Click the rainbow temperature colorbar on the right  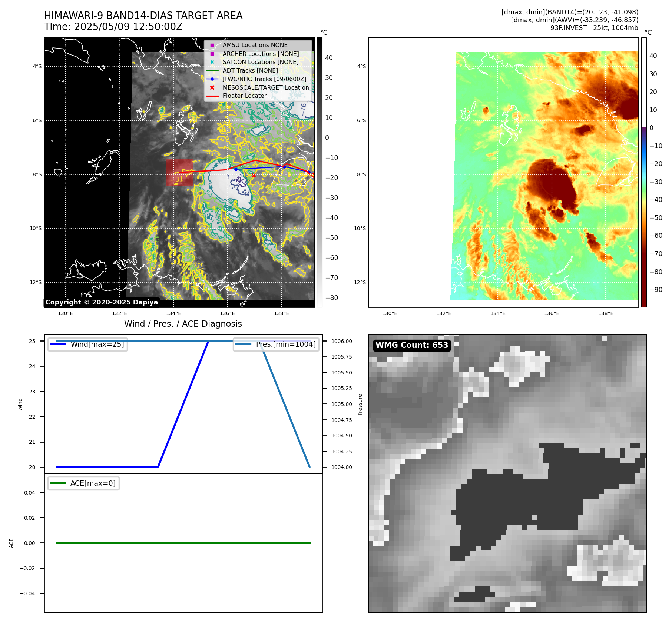point(644,172)
